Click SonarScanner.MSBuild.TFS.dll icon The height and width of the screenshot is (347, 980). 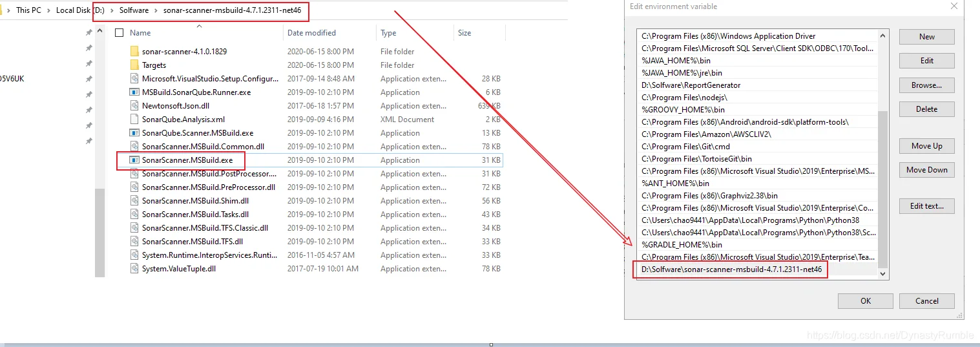134,241
